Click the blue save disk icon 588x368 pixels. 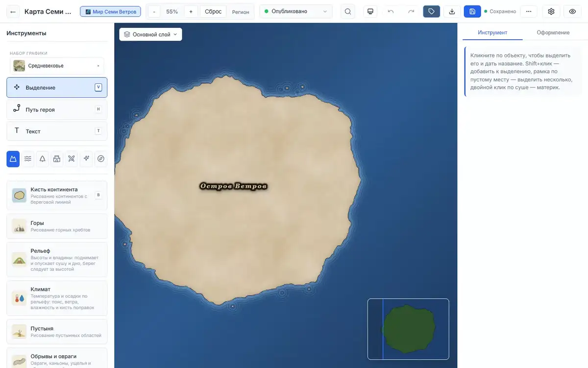[x=472, y=11]
